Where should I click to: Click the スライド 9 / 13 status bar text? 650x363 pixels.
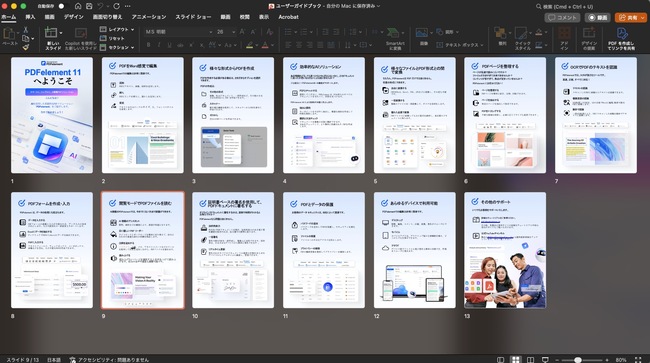22,360
